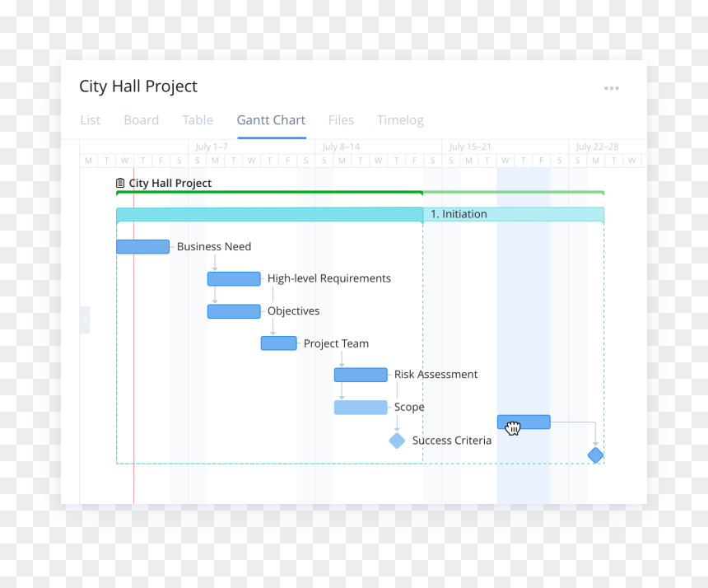Click the 1. Initiation phase bar
The image size is (708, 588).
click(x=360, y=214)
